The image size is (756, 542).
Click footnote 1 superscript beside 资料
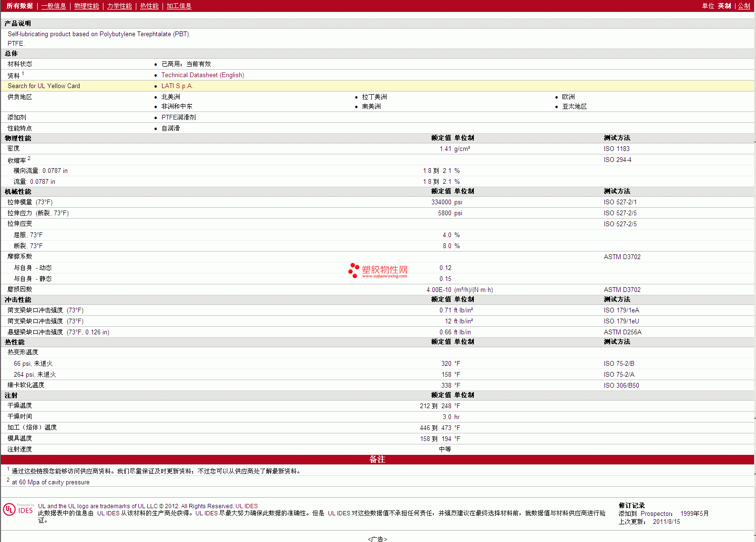click(x=23, y=74)
